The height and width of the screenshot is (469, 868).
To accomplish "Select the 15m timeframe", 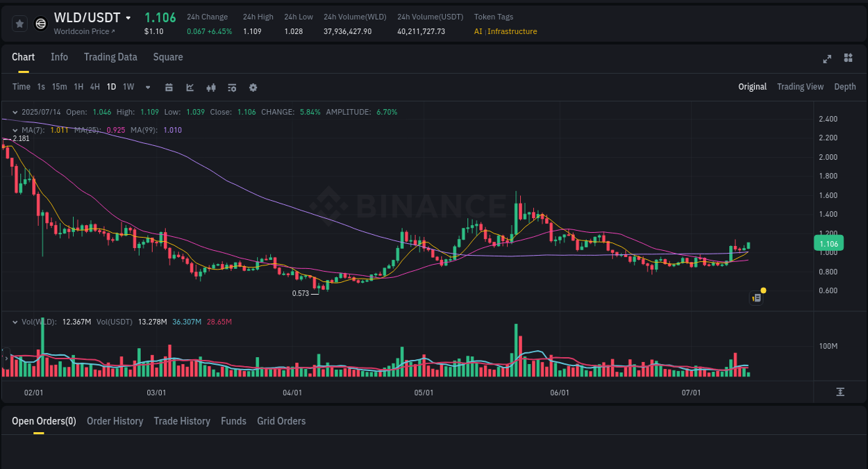I will [x=59, y=87].
